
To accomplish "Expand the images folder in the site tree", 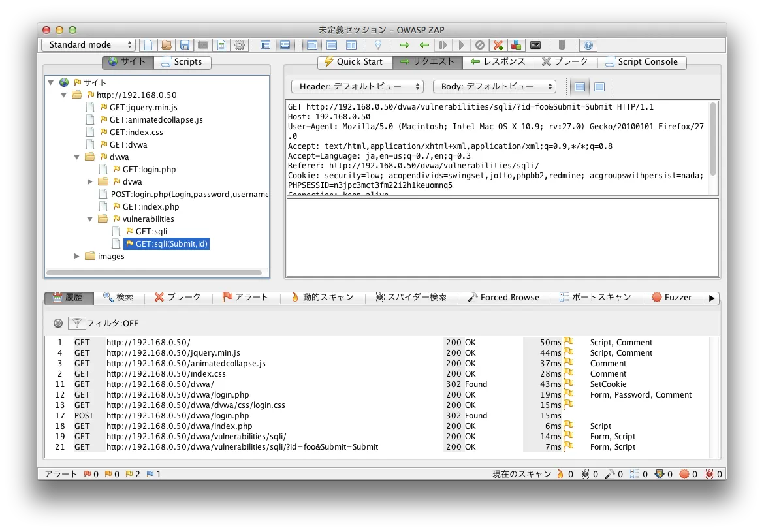I will tap(77, 256).
